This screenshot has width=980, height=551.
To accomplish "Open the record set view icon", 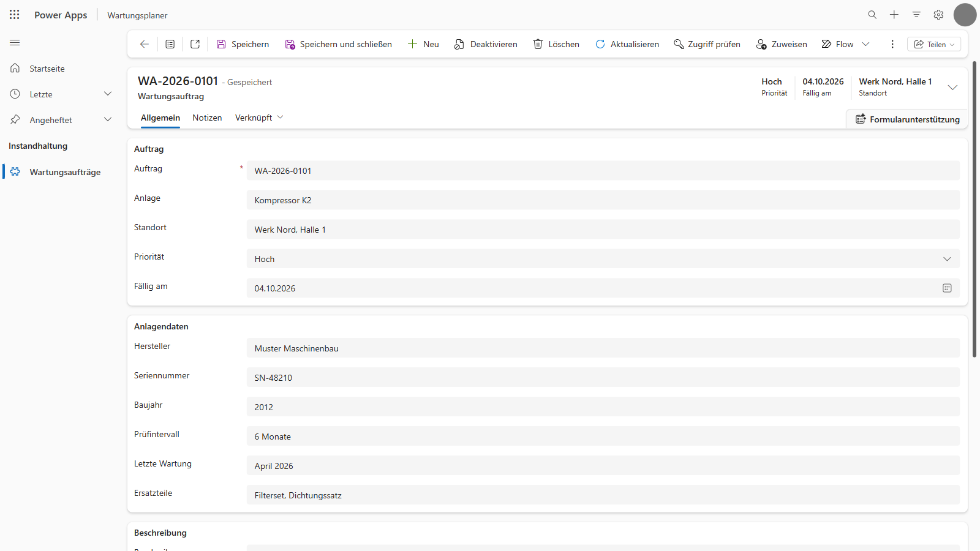I will 170,44.
